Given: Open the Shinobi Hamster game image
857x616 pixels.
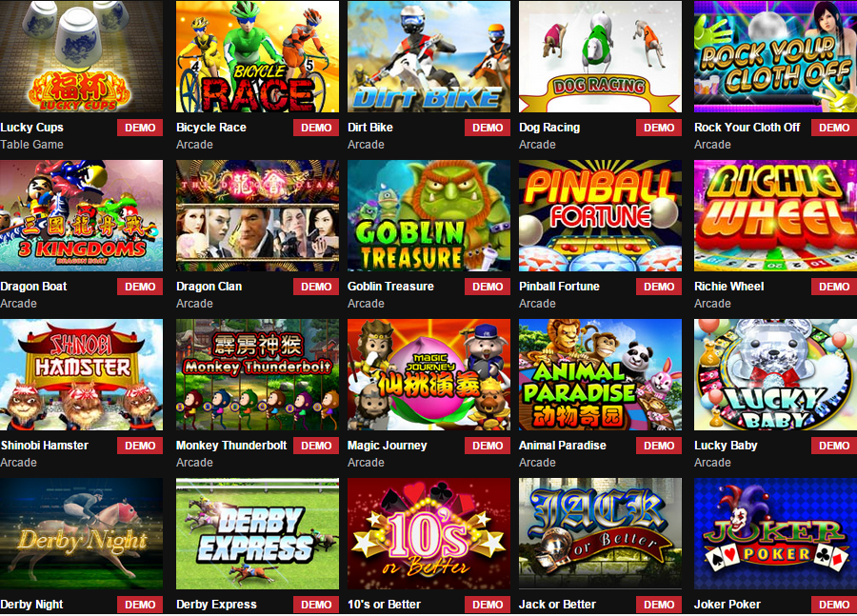Looking at the screenshot, I should pos(82,374).
